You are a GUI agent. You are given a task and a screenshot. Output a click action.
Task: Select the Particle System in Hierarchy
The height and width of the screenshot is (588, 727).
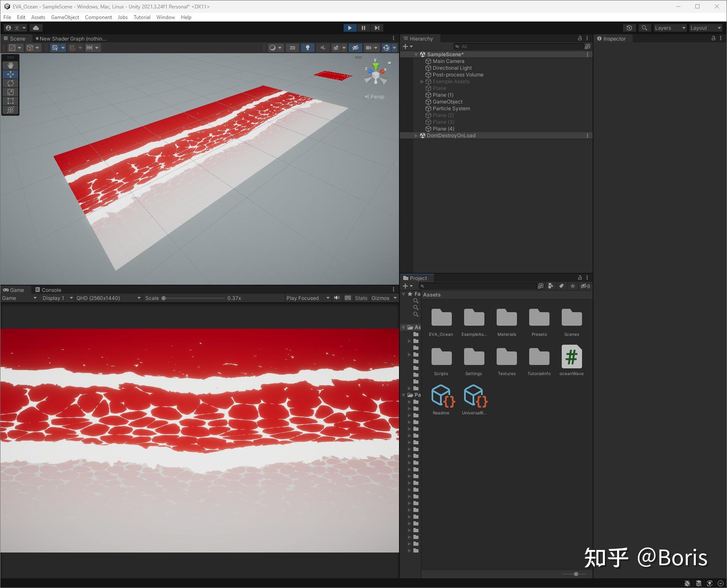click(x=451, y=108)
